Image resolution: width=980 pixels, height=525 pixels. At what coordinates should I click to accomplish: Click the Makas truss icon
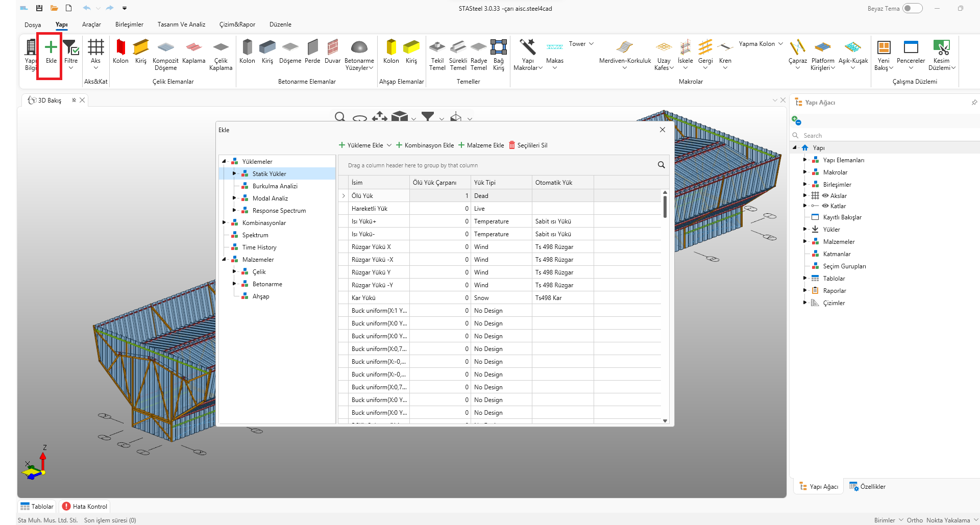click(x=554, y=48)
